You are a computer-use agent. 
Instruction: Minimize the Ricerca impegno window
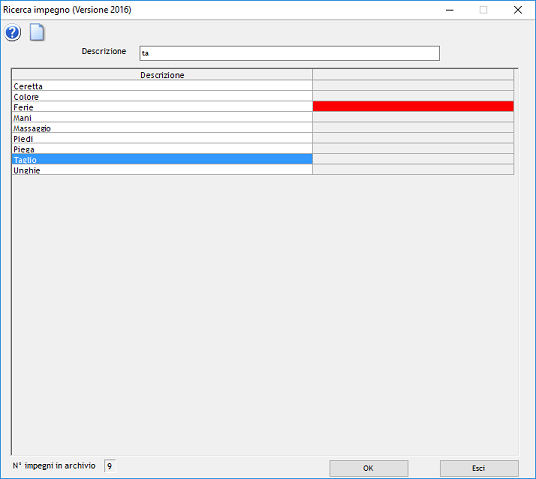coord(450,10)
